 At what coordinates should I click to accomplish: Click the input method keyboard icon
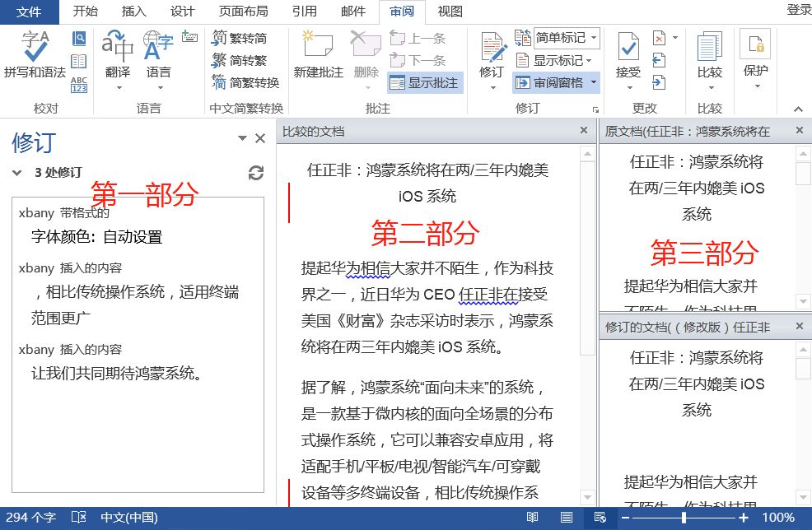189,37
